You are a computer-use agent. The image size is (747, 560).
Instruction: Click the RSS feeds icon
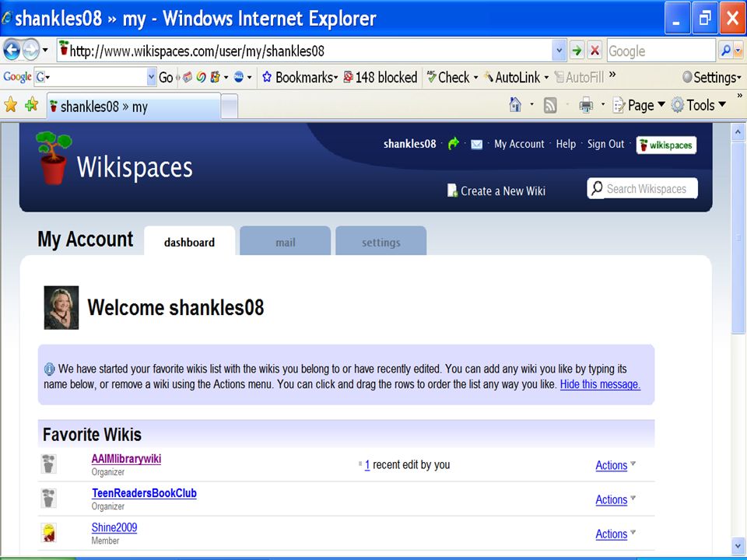(x=550, y=105)
